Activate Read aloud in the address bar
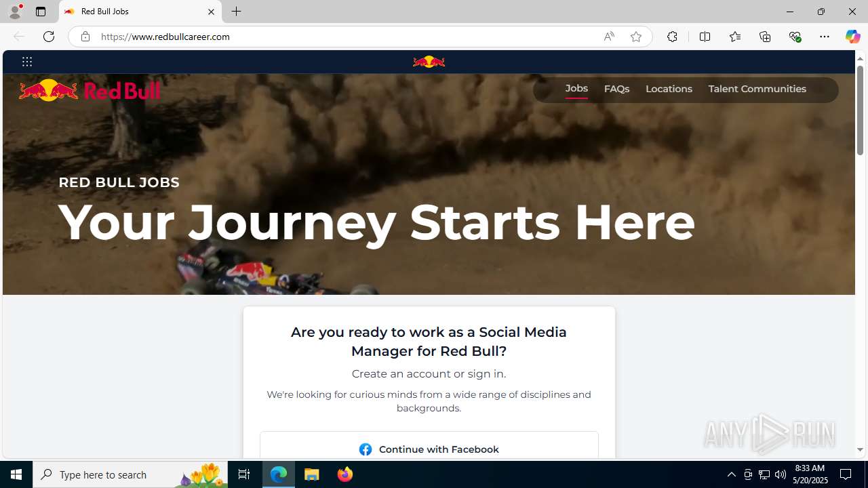868x488 pixels. 609,37
